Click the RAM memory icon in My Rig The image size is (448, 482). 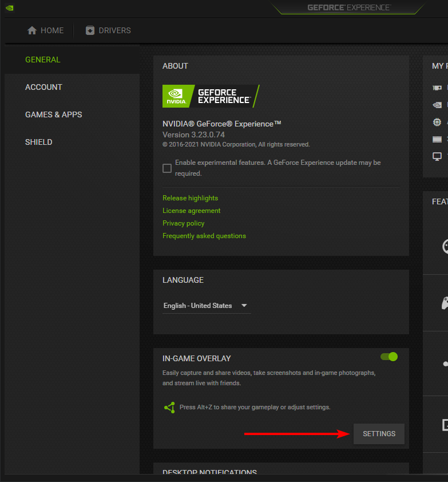point(437,140)
